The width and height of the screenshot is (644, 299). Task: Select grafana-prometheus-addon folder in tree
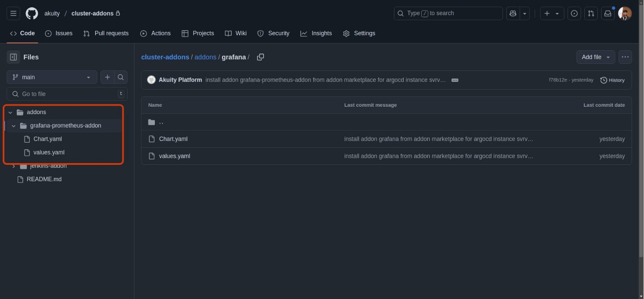coord(65,126)
